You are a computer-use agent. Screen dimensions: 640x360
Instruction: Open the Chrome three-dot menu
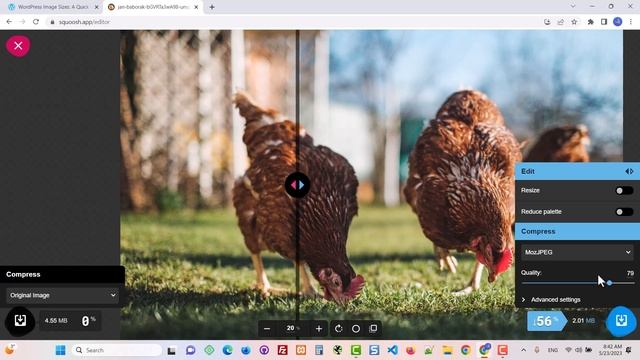click(x=631, y=22)
